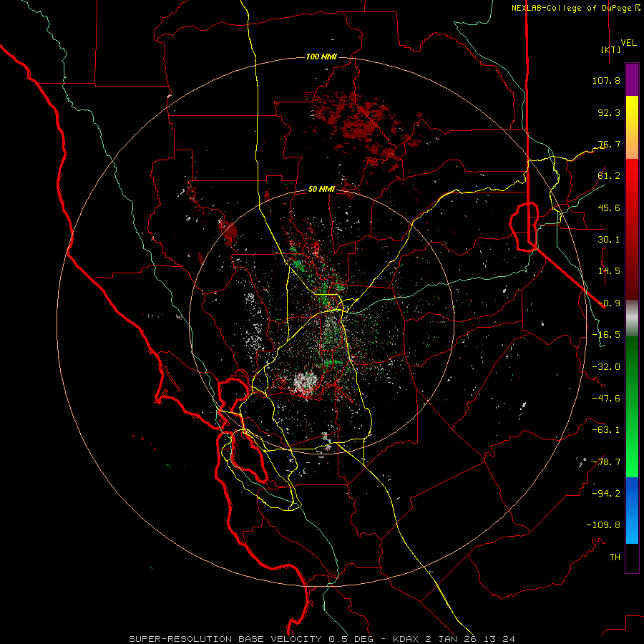Select the -0.9 legend value
The height and width of the screenshot is (644, 644).
coord(609,303)
